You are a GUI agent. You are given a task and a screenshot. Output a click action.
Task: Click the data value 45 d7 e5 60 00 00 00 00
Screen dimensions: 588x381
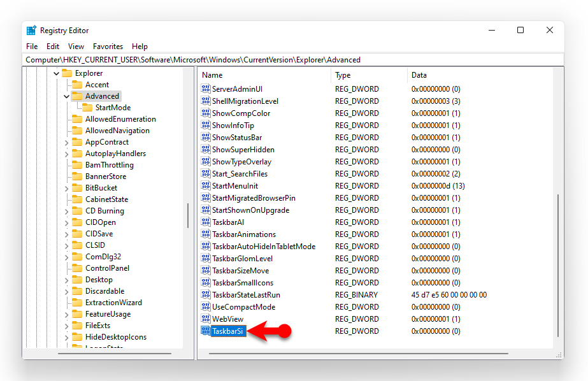click(x=449, y=295)
